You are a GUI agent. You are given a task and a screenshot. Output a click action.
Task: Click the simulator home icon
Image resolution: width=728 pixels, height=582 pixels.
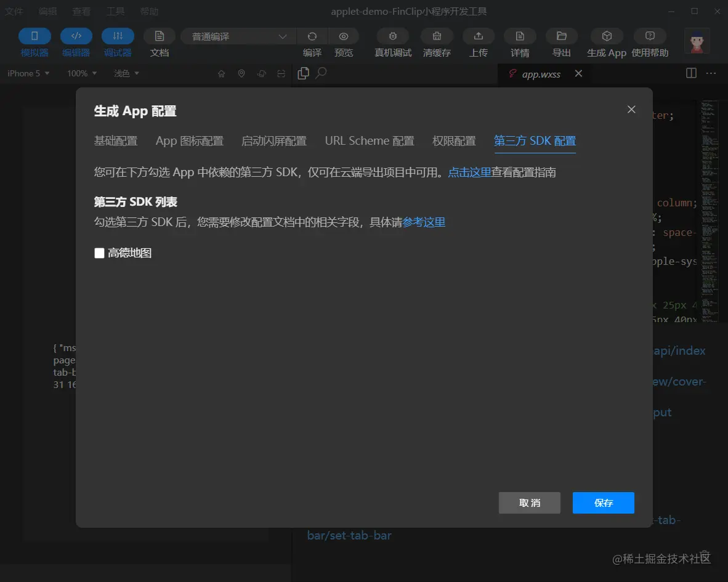[x=222, y=73]
